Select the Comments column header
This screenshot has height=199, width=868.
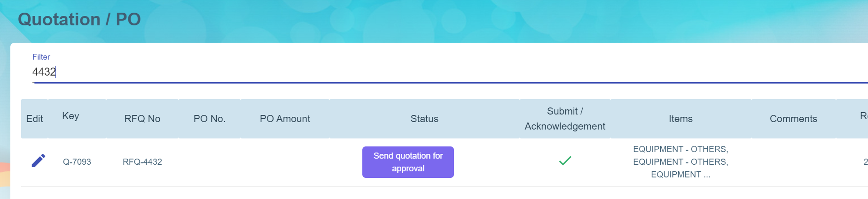point(793,119)
